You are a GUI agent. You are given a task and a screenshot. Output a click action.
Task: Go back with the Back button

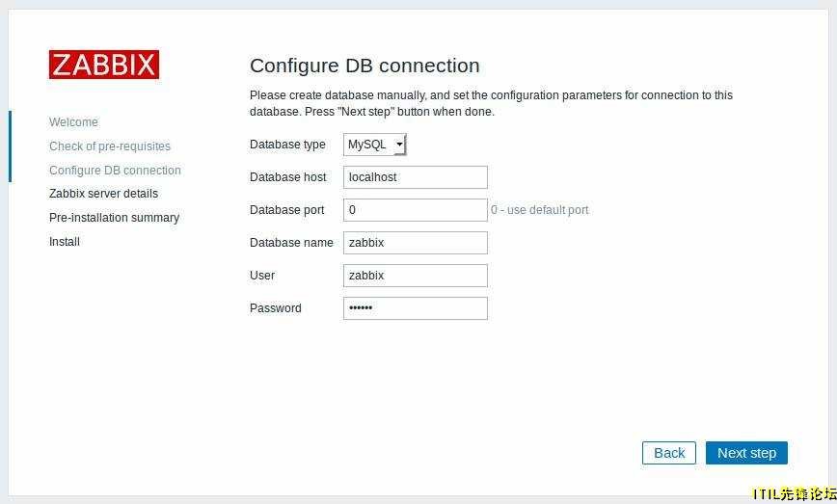pos(668,453)
